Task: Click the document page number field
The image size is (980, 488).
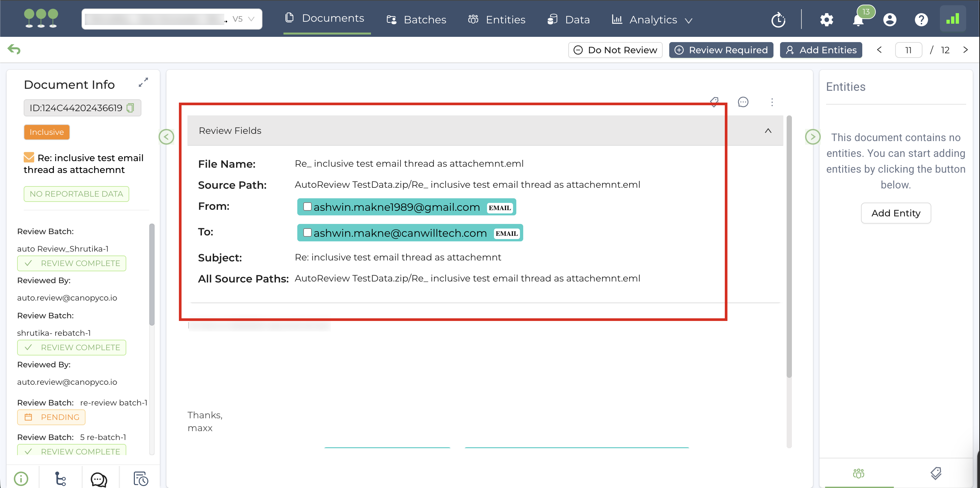Action: (x=908, y=50)
